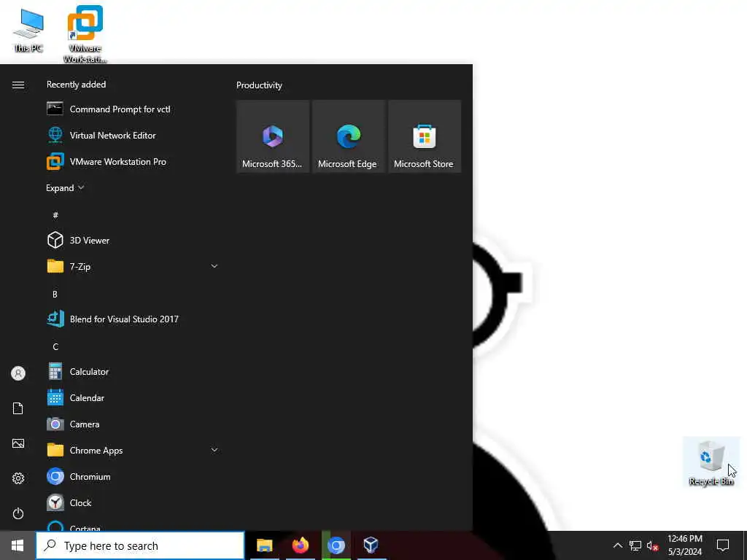
Task: Open the 7-Zip folder entry
Action: click(133, 266)
